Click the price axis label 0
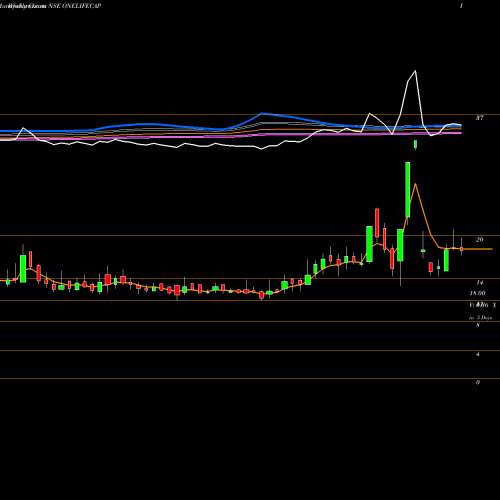Screen dimensions: 500x500 coord(478,382)
